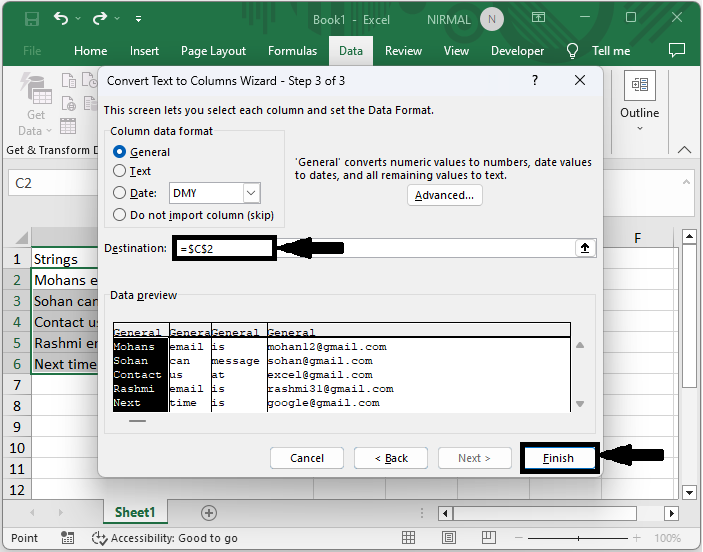Click the Sheet1 tab
The height and width of the screenshot is (552, 703).
click(x=135, y=512)
